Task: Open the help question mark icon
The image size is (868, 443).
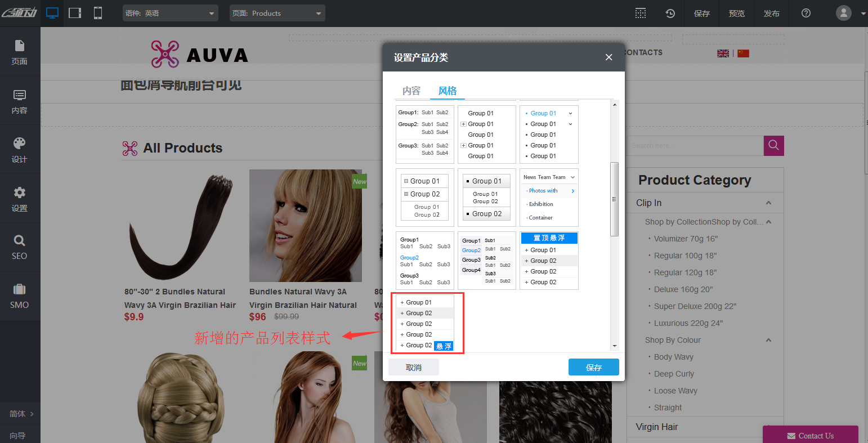Action: click(806, 14)
